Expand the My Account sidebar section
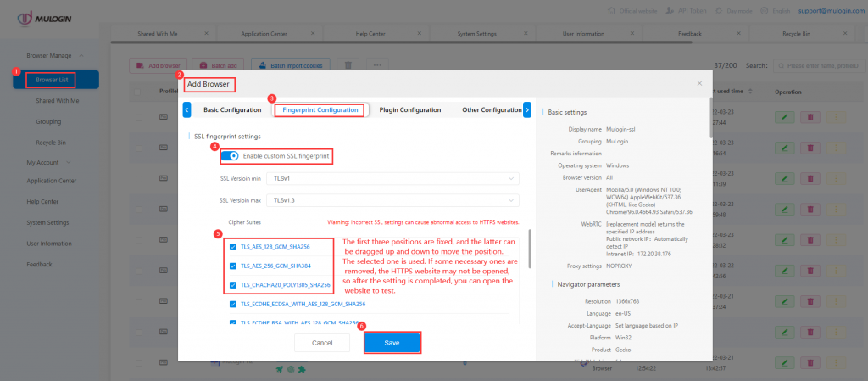The image size is (868, 381). tap(48, 162)
